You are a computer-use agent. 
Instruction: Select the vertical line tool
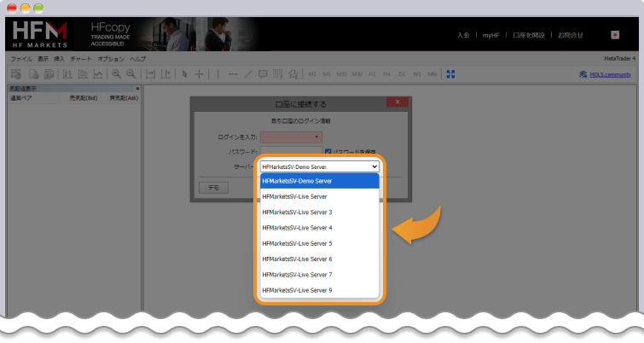tap(218, 74)
